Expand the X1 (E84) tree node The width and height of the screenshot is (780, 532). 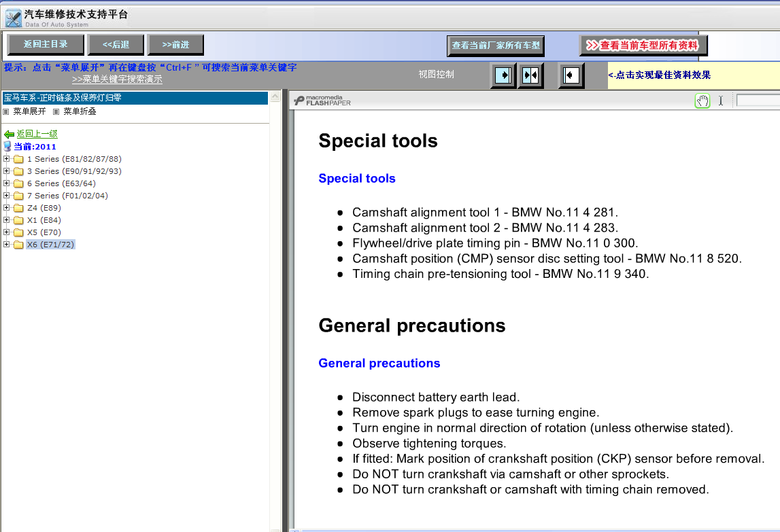[7, 219]
